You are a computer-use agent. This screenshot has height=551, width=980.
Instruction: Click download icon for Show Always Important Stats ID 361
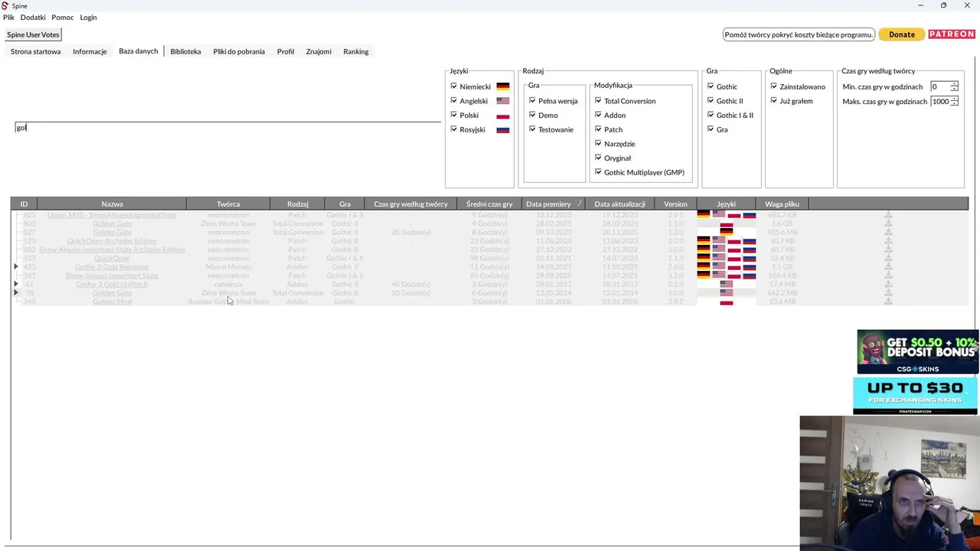tap(888, 275)
